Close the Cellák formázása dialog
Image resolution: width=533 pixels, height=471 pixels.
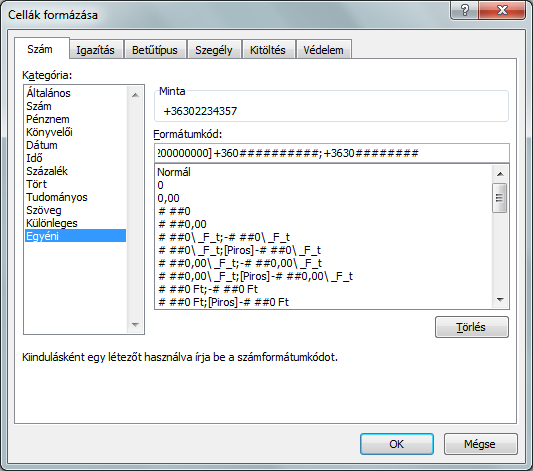click(502, 10)
